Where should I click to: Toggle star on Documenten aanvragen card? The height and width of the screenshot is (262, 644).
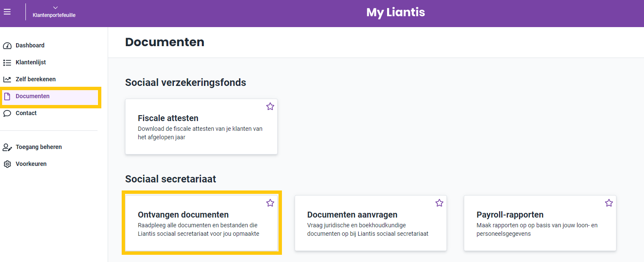439,203
